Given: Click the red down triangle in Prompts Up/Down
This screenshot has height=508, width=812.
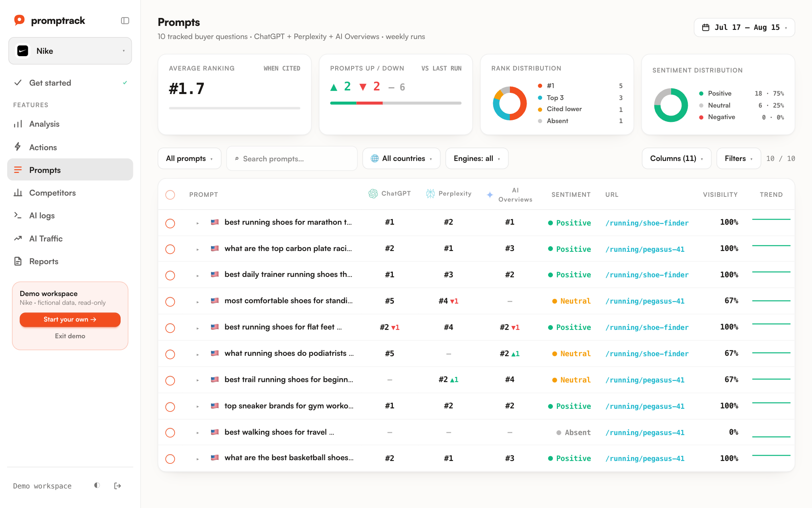Looking at the screenshot, I should pyautogui.click(x=363, y=87).
